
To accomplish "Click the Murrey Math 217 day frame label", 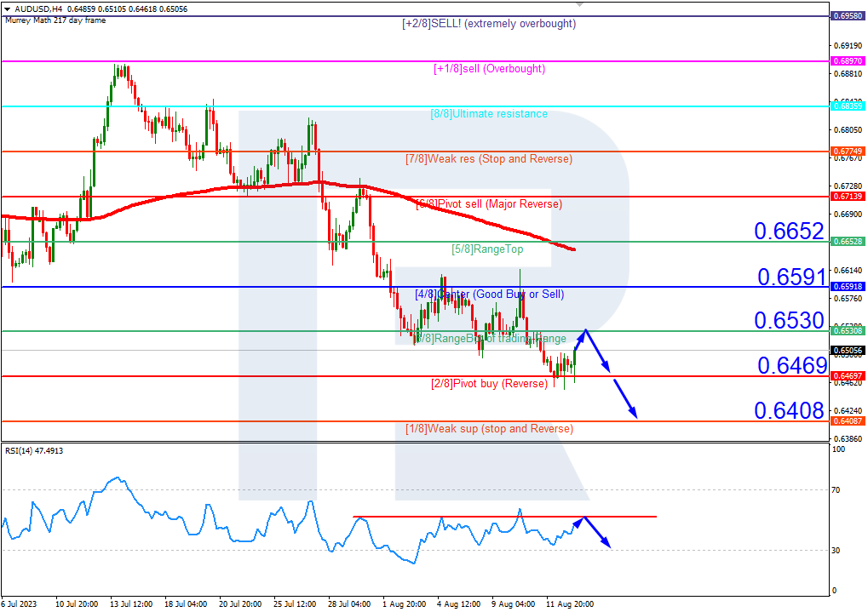I will (55, 20).
